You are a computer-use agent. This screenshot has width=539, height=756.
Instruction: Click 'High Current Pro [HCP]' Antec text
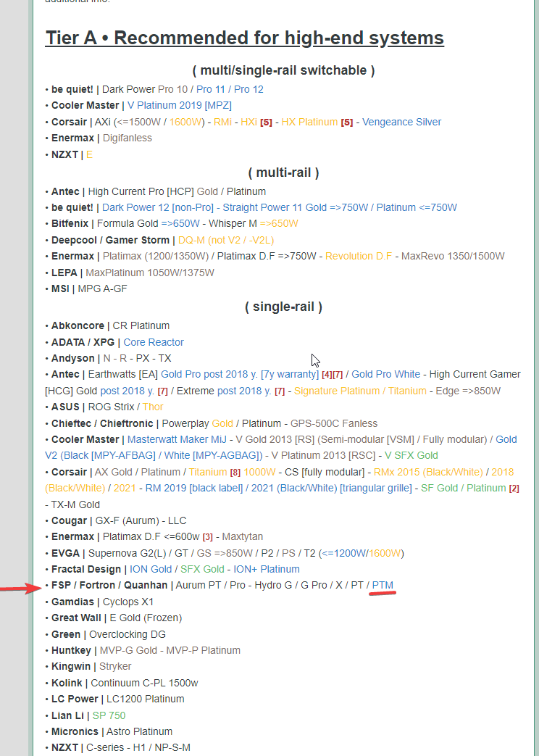coord(141,191)
